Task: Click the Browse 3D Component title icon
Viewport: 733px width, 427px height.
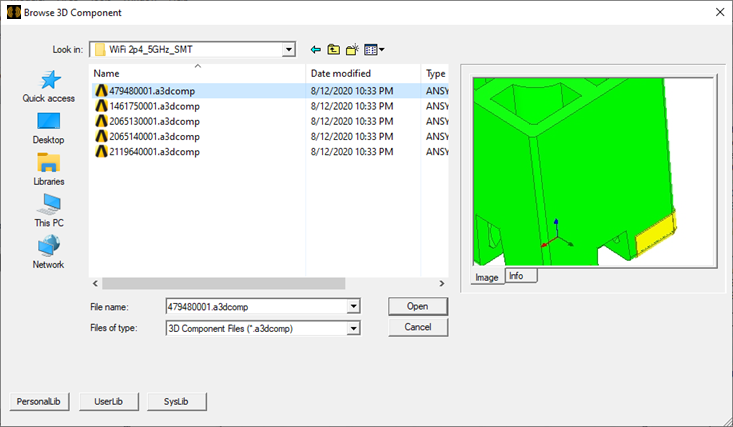Action: (x=14, y=12)
